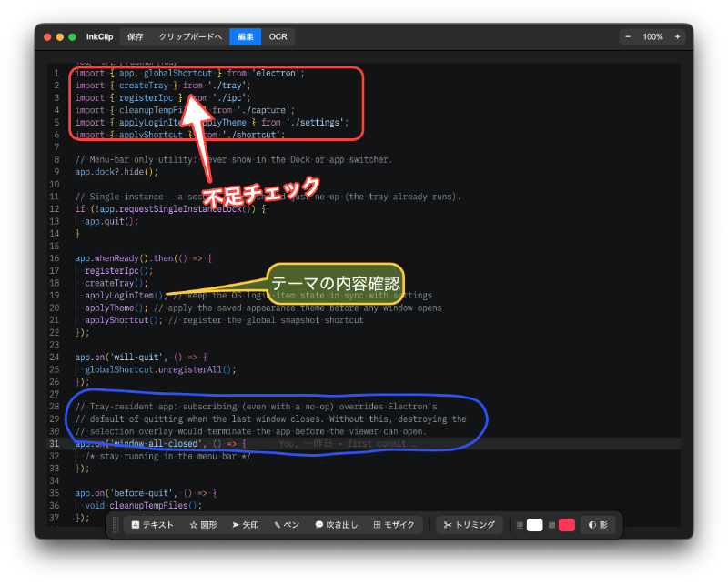
Task: Open the white 塗 fill color swatch
Action: tap(534, 525)
